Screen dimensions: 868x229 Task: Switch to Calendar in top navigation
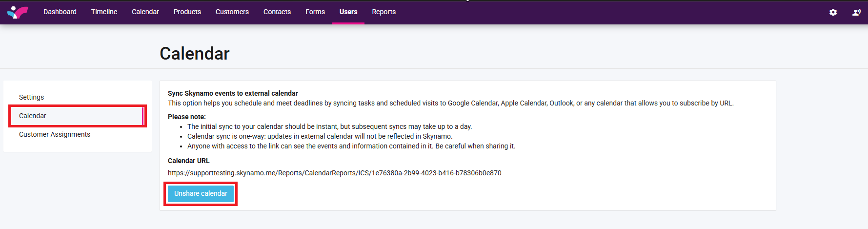[x=145, y=12]
